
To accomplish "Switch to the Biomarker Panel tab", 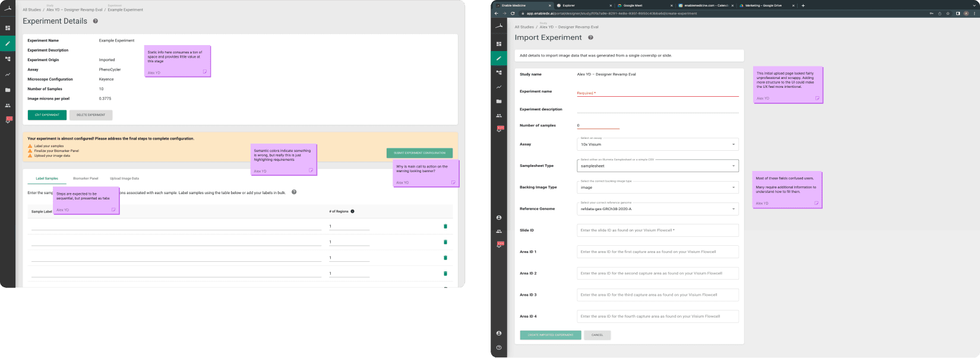I will pyautogui.click(x=86, y=178).
